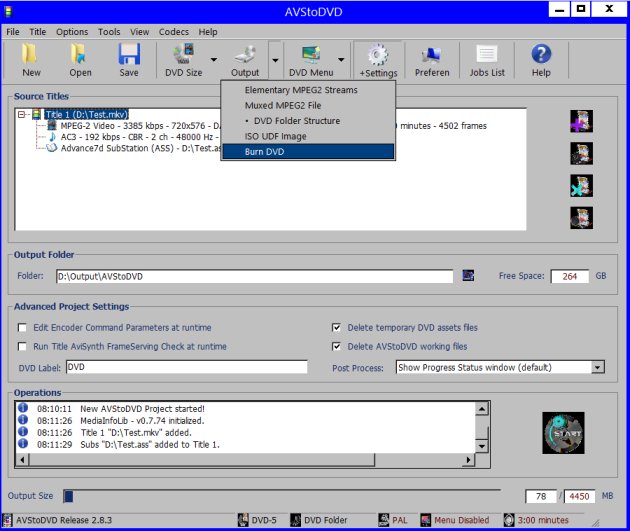
Task: Click the Output Size progress bar
Action: pos(282,496)
